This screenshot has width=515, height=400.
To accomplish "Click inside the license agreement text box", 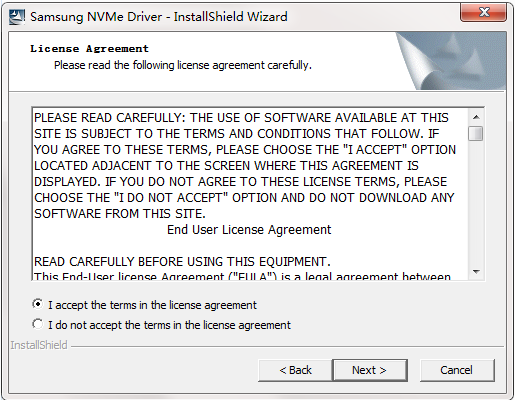I will [x=250, y=194].
